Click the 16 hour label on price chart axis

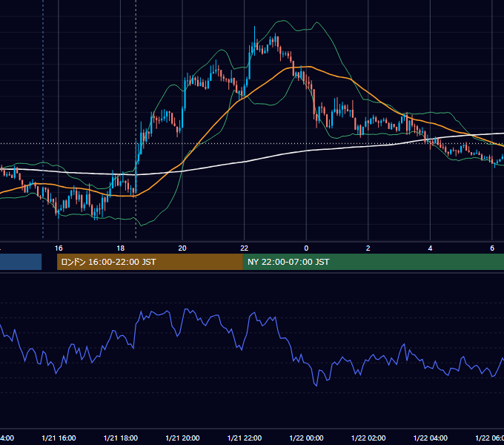59,248
